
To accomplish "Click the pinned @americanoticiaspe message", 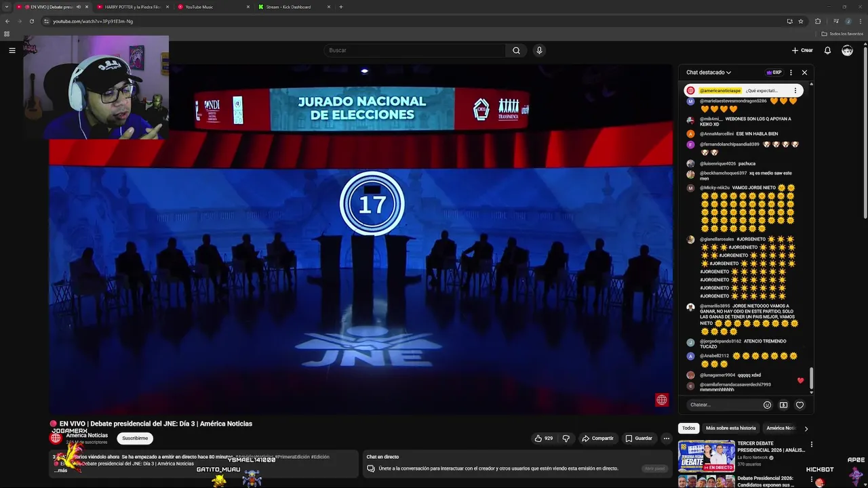I will (743, 90).
